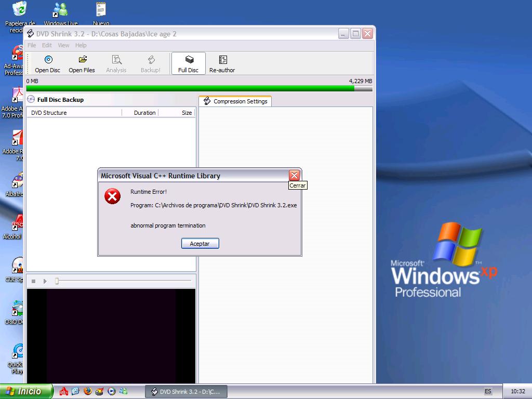Click the burning drive quick launch icon
Viewport: 532px width, 399px height.
point(99,391)
